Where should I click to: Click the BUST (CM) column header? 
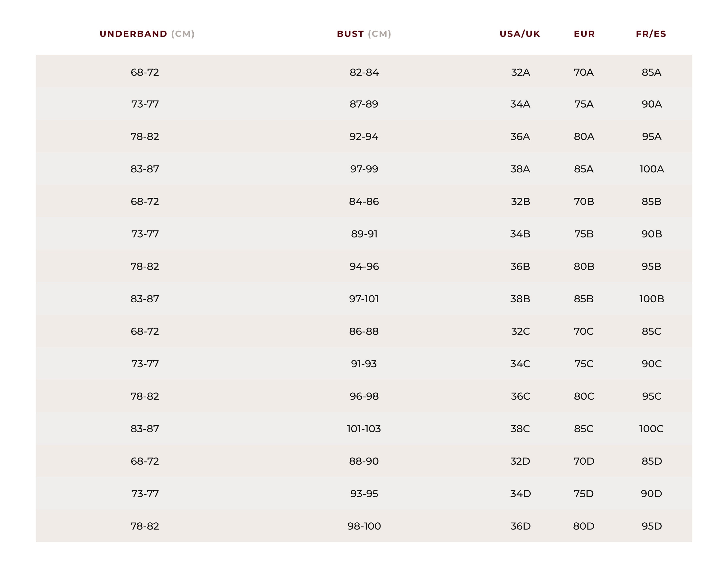(364, 34)
